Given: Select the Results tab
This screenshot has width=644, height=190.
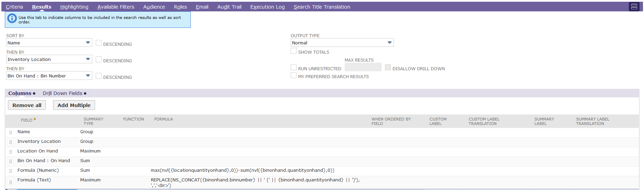Looking at the screenshot, I should click(42, 7).
